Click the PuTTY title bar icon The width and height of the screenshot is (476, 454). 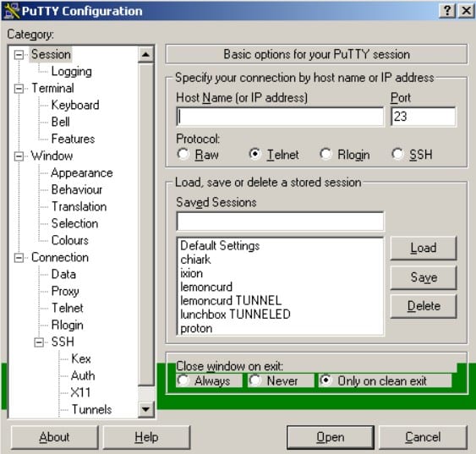click(11, 11)
